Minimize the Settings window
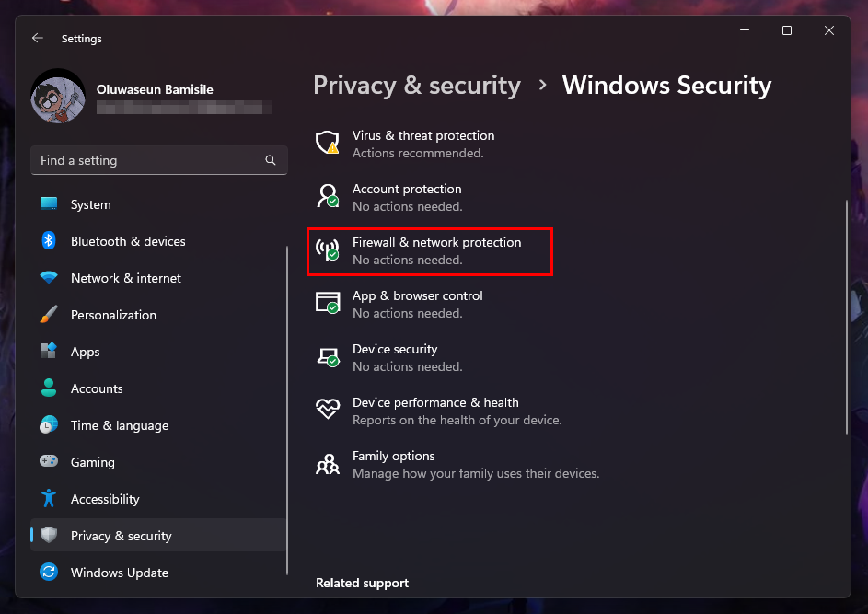 coord(745,30)
